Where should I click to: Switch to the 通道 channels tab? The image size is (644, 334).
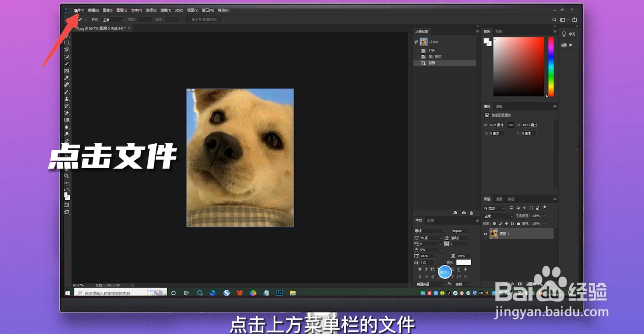pyautogui.click(x=499, y=199)
